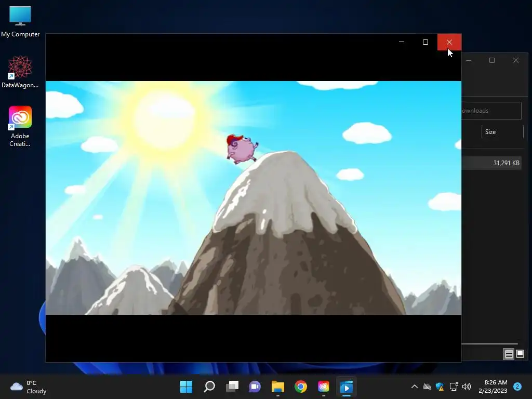The width and height of the screenshot is (532, 399).
Task: Sort by the Size column header
Action: [x=502, y=132]
